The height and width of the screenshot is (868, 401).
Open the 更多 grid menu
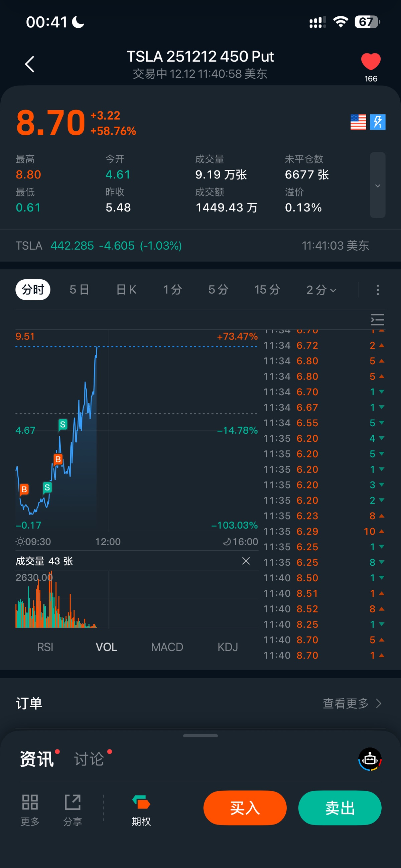(30, 809)
